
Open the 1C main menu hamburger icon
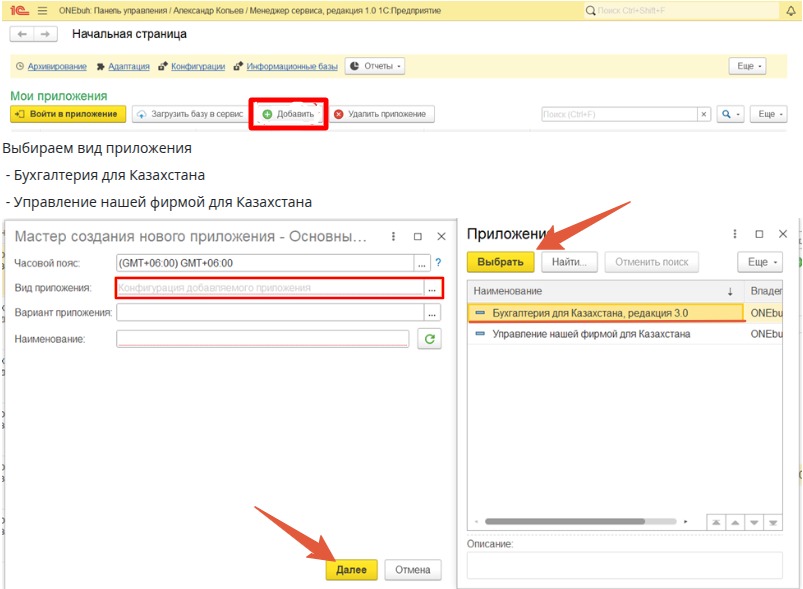(x=43, y=10)
